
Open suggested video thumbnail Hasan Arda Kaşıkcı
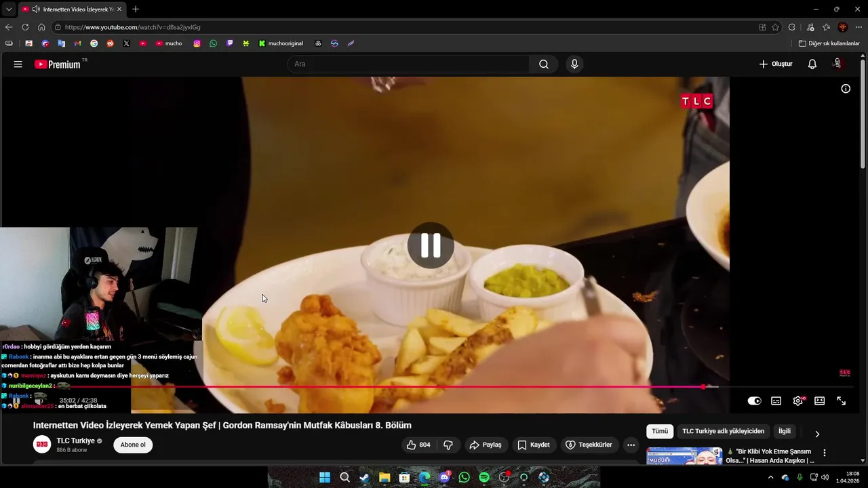pos(684,456)
